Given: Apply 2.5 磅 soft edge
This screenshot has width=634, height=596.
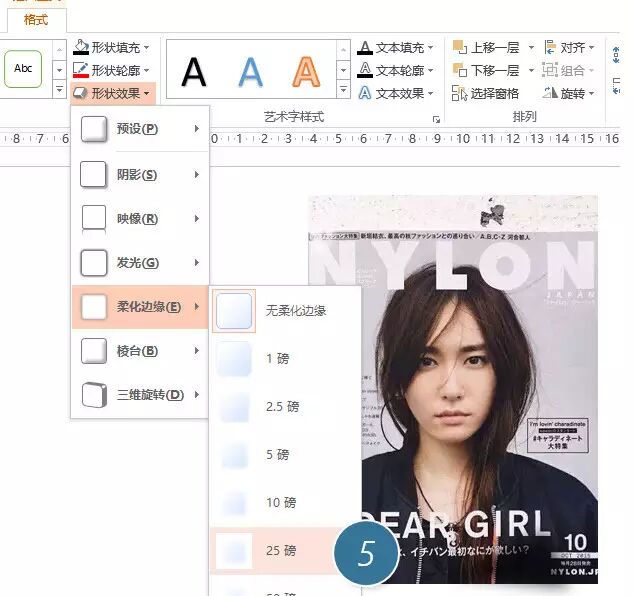Looking at the screenshot, I should coord(285,406).
